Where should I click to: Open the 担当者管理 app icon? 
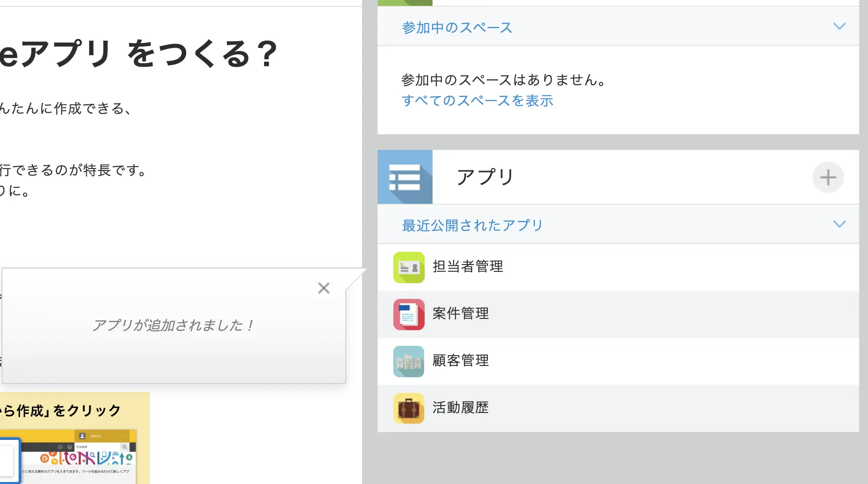pyautogui.click(x=409, y=267)
